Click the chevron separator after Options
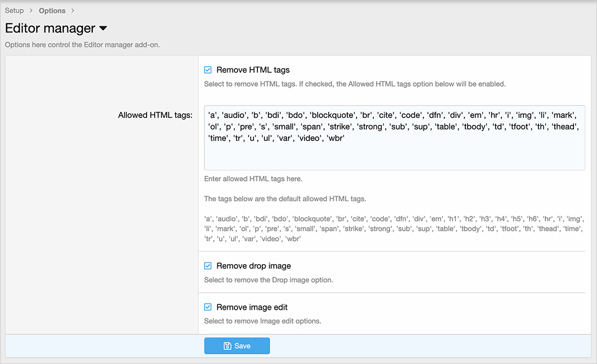 pyautogui.click(x=73, y=11)
